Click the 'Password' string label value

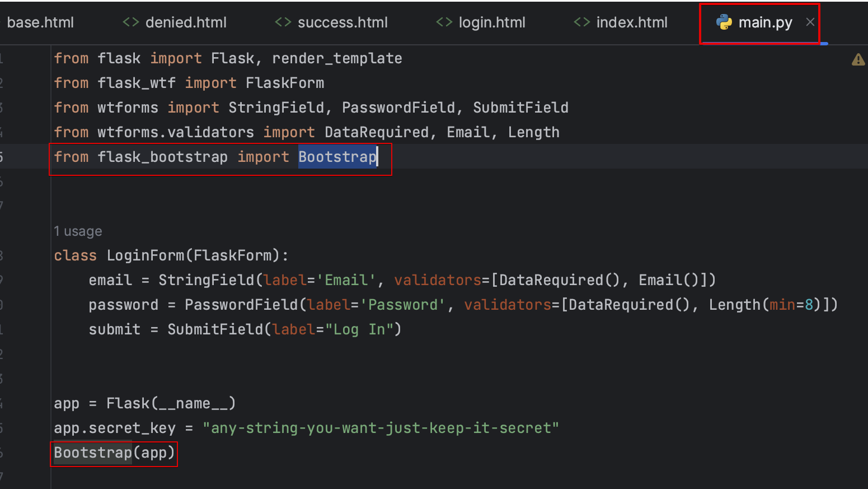coord(403,305)
